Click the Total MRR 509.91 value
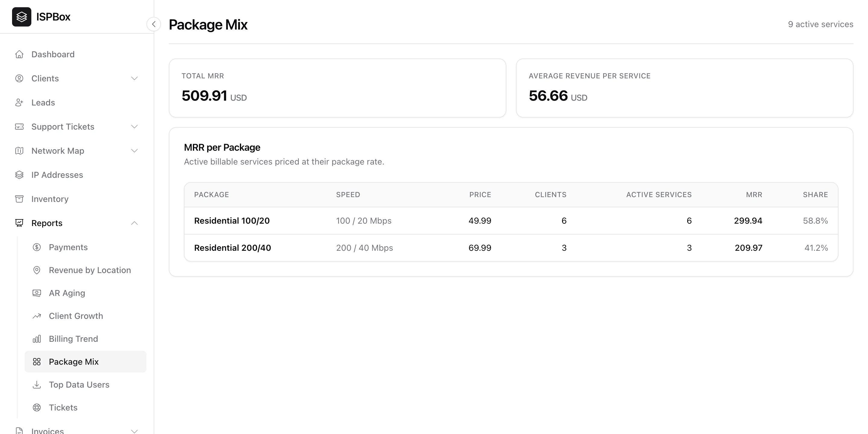 204,96
